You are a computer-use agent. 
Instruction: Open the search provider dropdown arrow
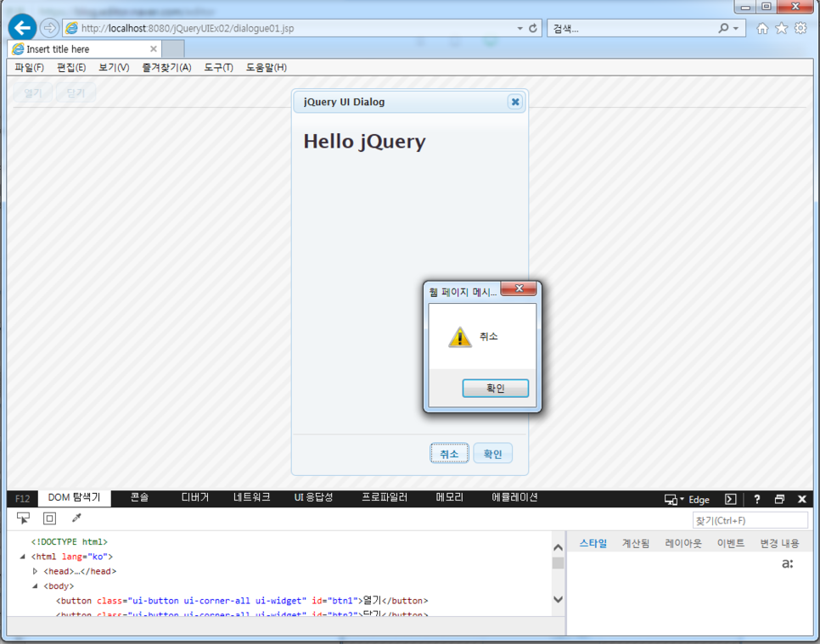tap(736, 28)
